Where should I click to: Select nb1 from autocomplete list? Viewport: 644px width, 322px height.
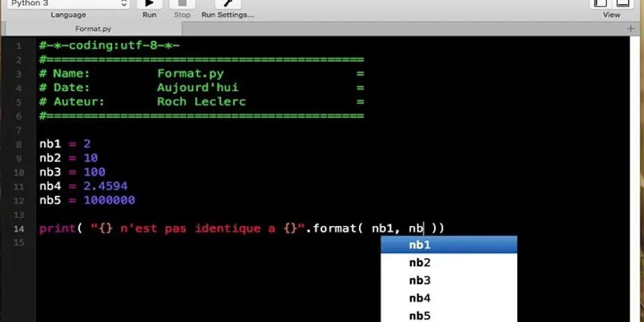click(449, 245)
